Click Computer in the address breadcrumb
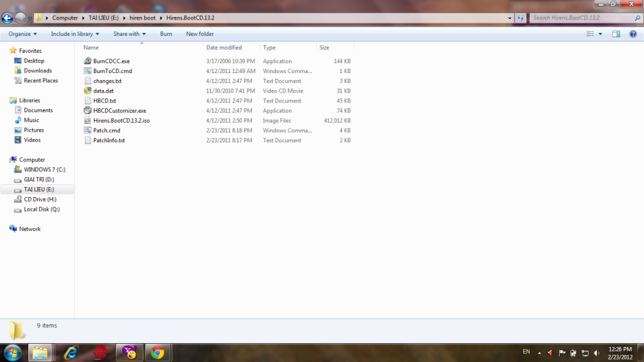644x362 pixels. tap(65, 18)
